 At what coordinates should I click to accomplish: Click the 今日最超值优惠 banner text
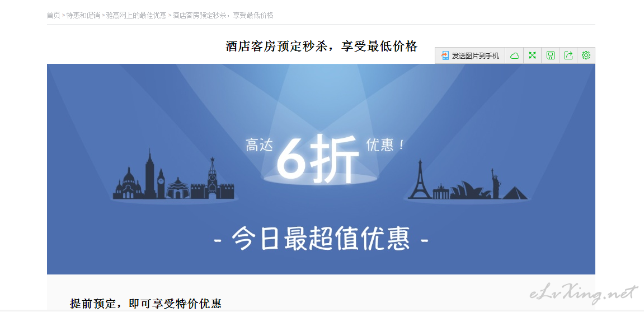[321, 239]
